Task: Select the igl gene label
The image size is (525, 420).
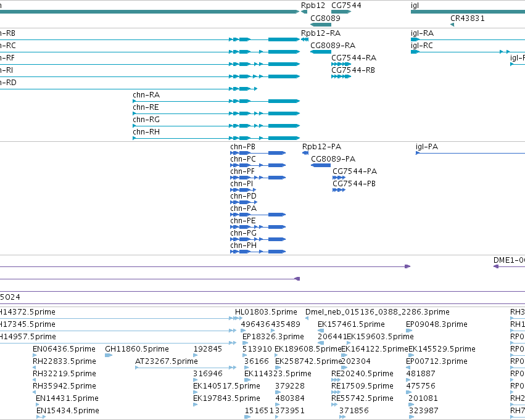Action: (415, 6)
